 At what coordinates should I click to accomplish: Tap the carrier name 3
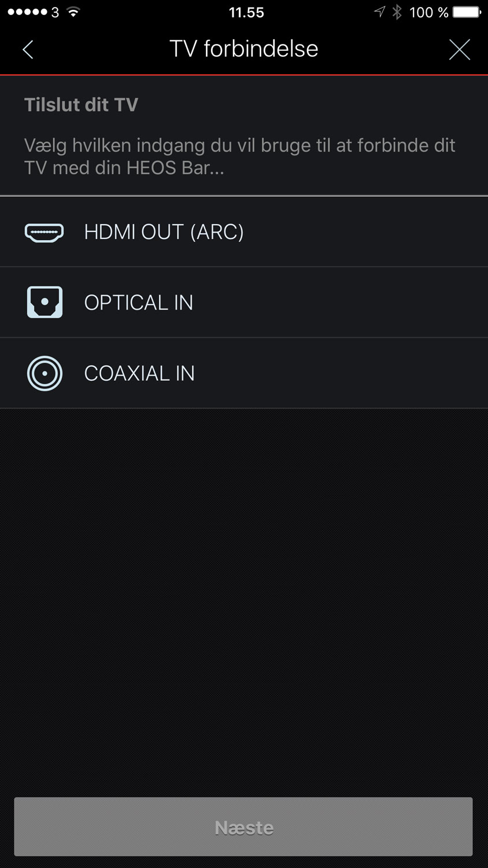pyautogui.click(x=55, y=13)
